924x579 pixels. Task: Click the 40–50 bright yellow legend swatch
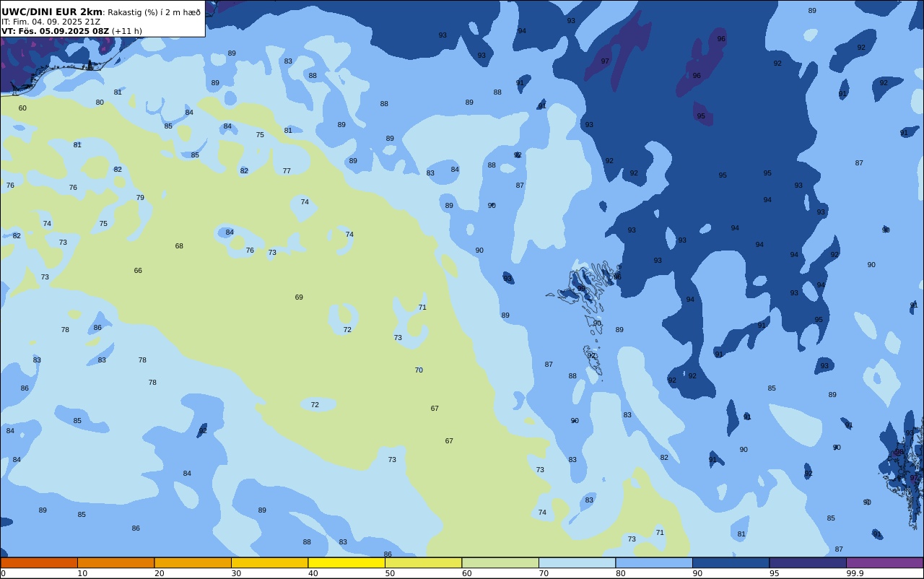click(346, 562)
